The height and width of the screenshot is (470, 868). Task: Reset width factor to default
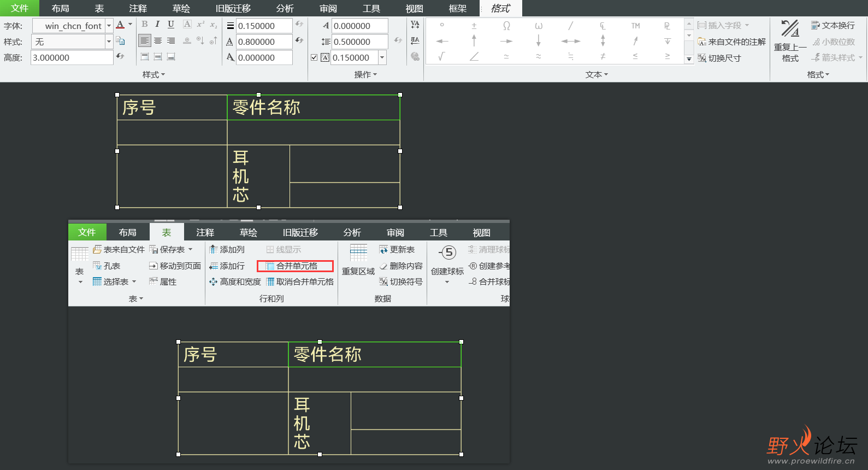[299, 41]
